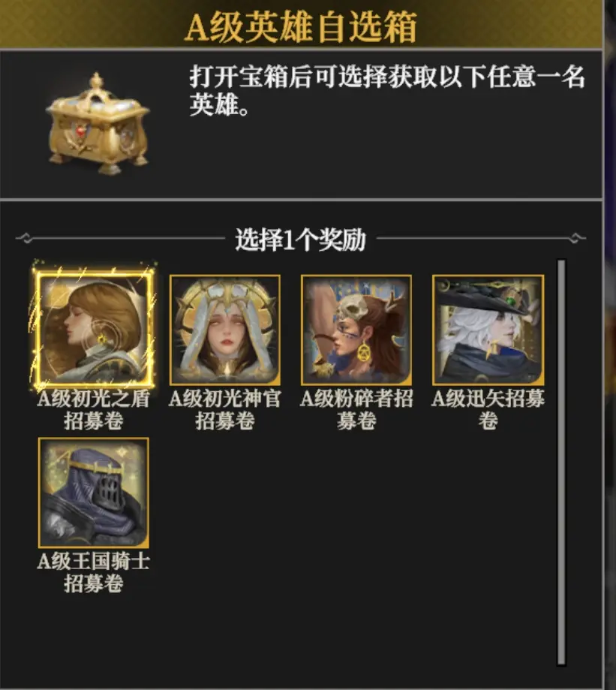
Task: Choose the A级初光神官 hooded priestess portrait
Action: (x=224, y=330)
